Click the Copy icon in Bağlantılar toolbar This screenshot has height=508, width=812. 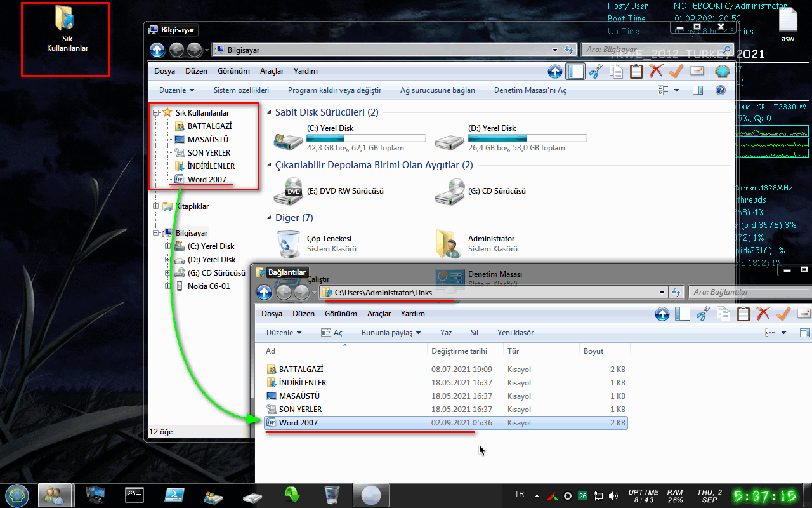coord(723,314)
